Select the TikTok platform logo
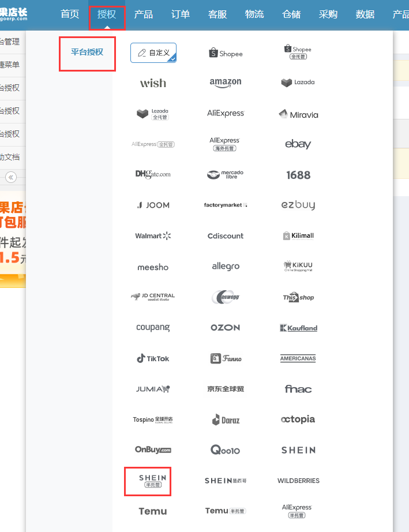This screenshot has width=409, height=532. [x=153, y=358]
